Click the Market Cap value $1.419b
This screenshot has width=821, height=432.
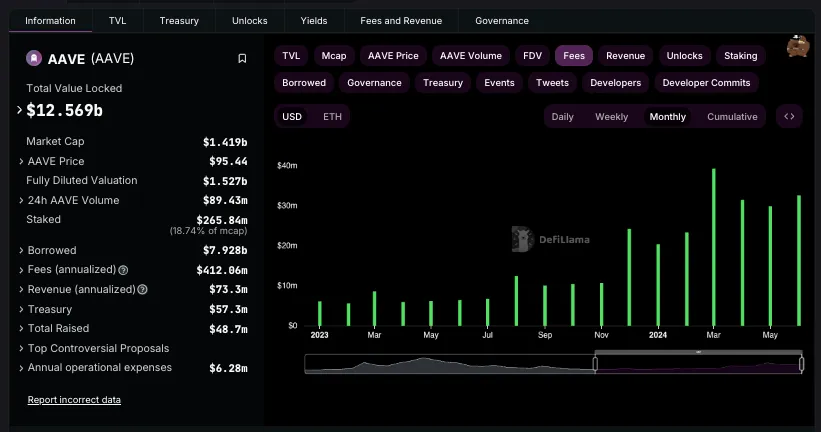[225, 142]
